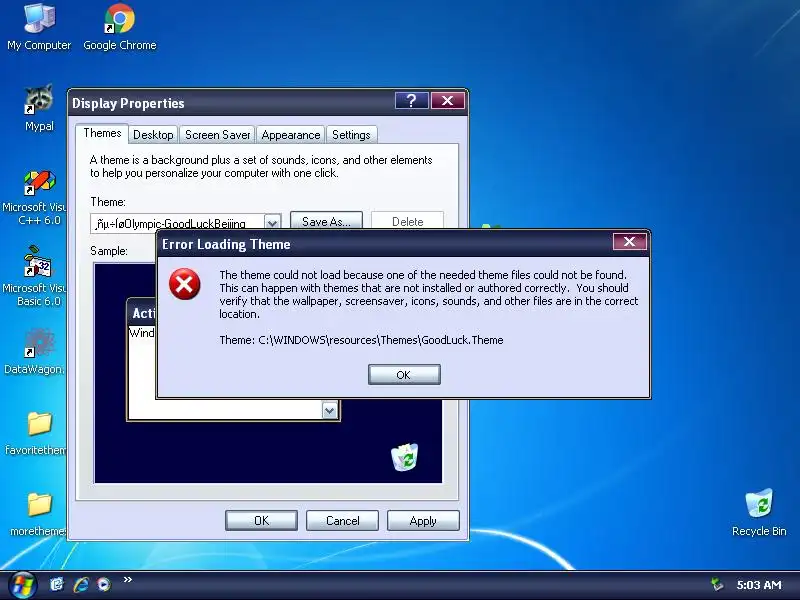Switch to the Themes tab
This screenshot has width=800, height=600.
[x=102, y=133]
